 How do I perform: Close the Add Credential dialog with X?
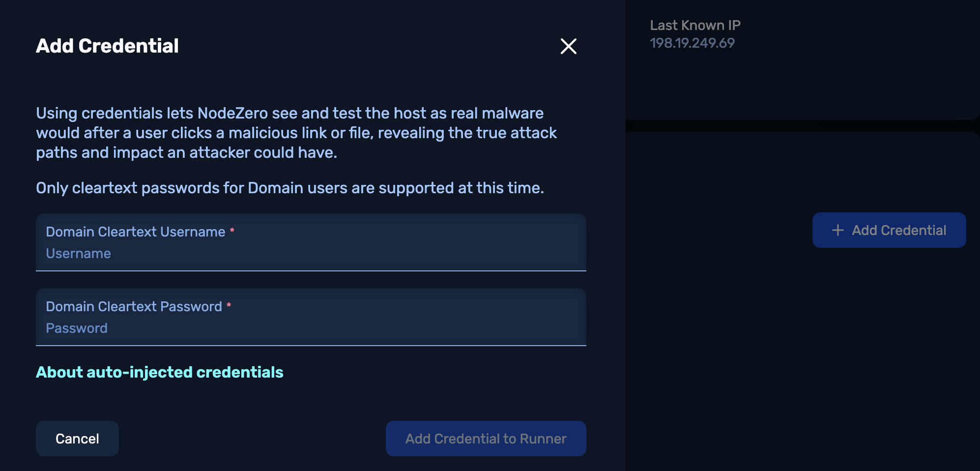pos(568,46)
